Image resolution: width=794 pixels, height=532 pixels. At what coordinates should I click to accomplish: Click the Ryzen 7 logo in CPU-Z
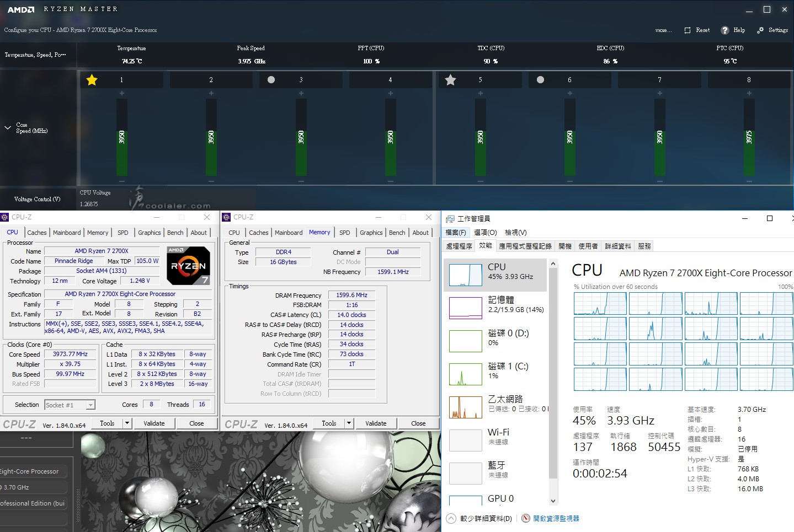click(x=188, y=265)
